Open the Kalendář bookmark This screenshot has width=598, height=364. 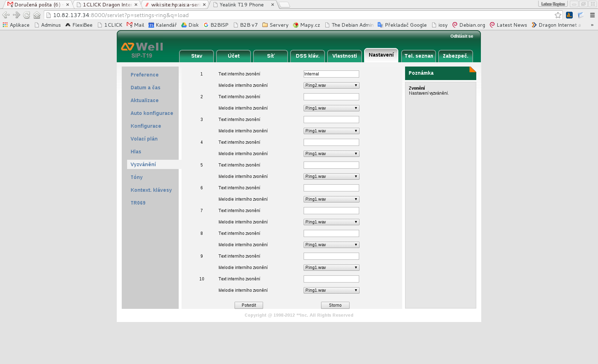(162, 25)
